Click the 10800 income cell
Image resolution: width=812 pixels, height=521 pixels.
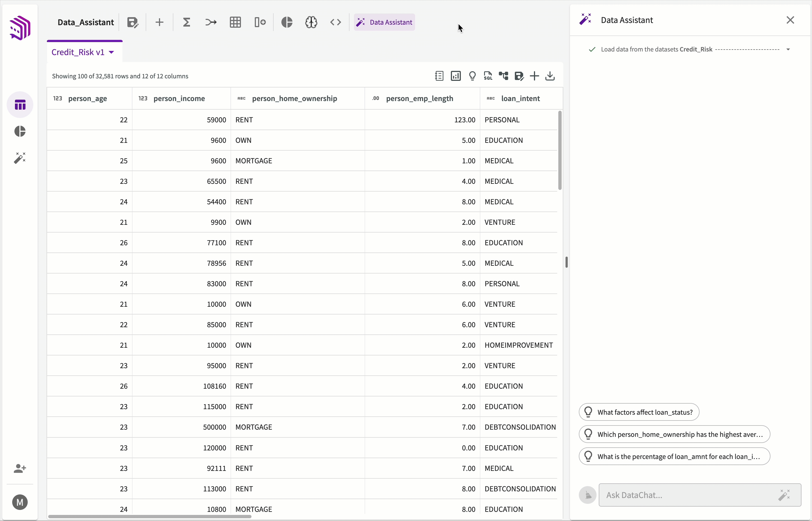pos(181,509)
